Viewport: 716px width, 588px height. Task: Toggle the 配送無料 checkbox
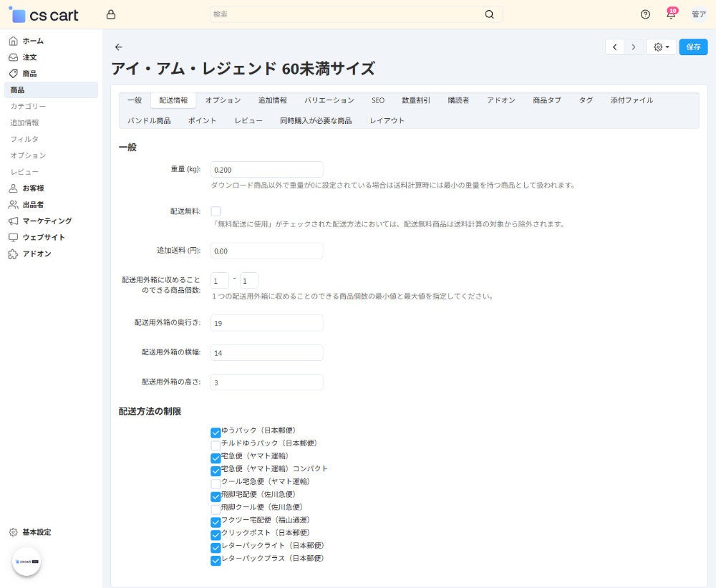216,211
